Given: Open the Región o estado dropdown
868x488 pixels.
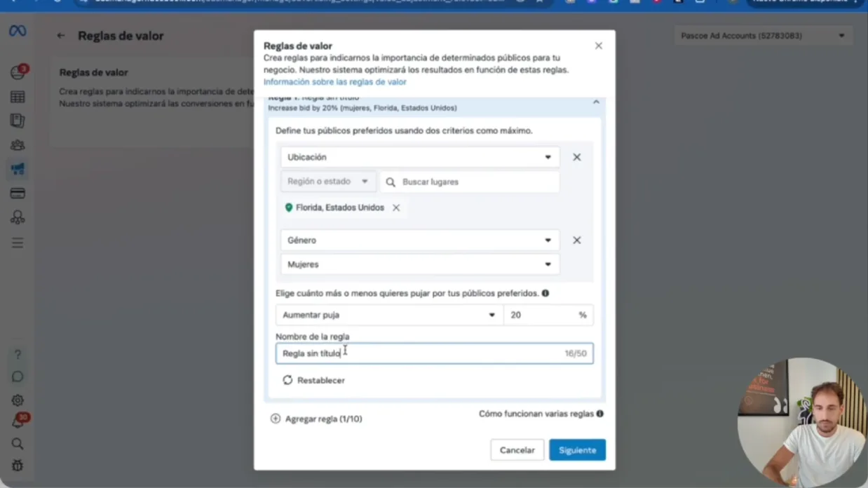Looking at the screenshot, I should [x=328, y=182].
